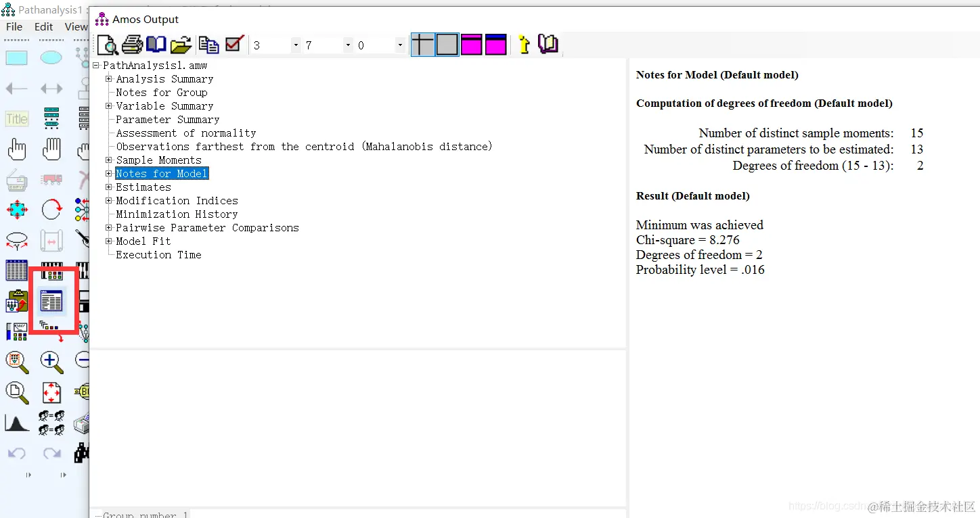This screenshot has height=518, width=980.
Task: Expand the Estimates tree node
Action: (109, 187)
